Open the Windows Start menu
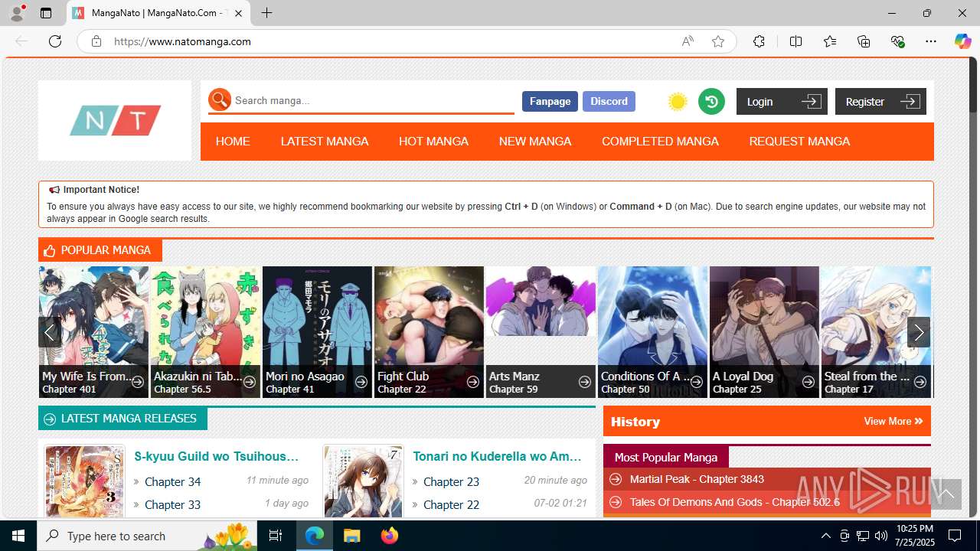The height and width of the screenshot is (551, 980). click(x=18, y=536)
